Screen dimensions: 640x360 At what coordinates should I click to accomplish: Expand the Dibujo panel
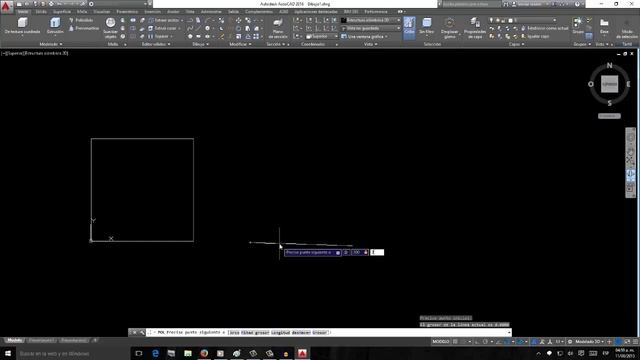coord(200,44)
